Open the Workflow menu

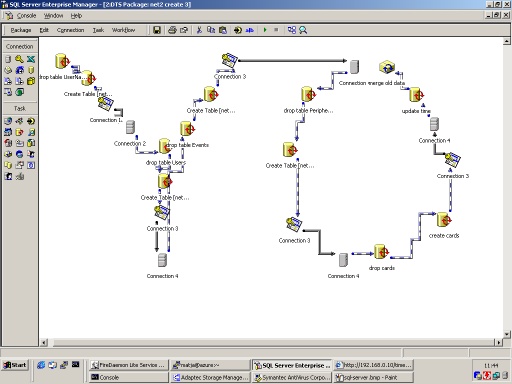(123, 30)
